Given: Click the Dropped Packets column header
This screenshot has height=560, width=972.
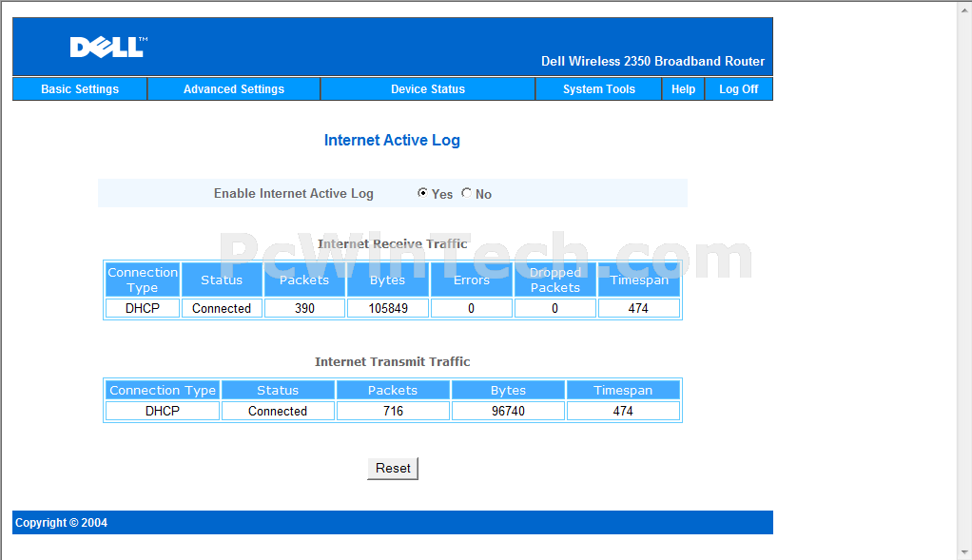Looking at the screenshot, I should pos(554,280).
